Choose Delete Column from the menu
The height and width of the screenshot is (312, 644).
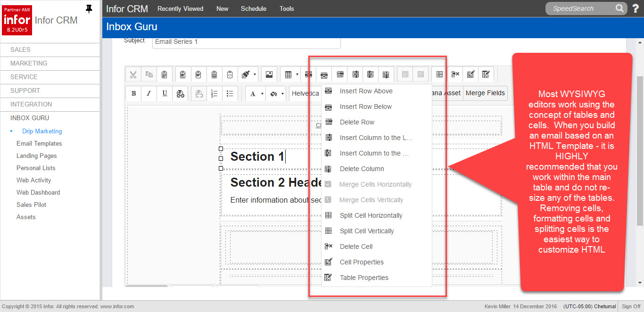click(376, 169)
